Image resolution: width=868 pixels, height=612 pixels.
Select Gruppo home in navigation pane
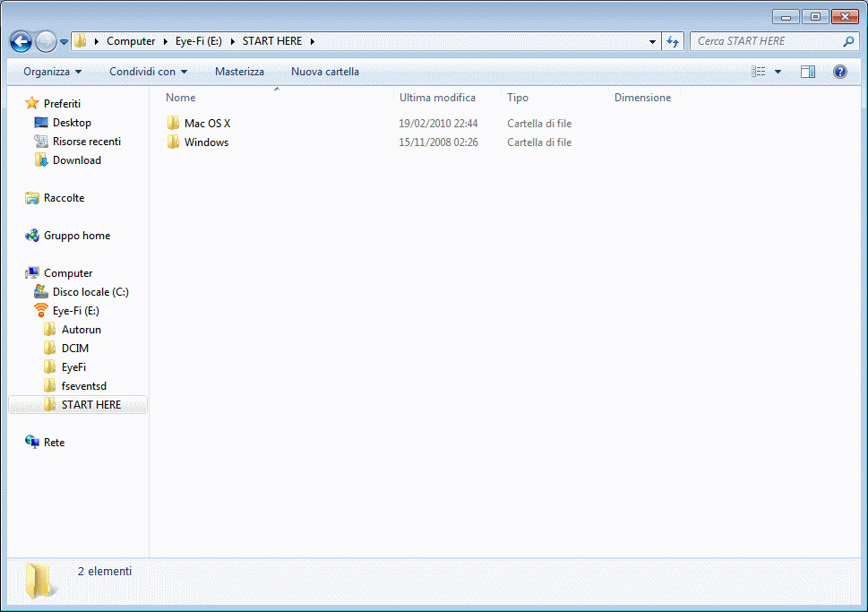coord(77,236)
